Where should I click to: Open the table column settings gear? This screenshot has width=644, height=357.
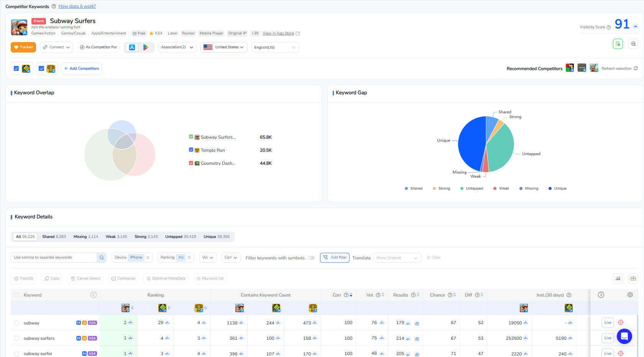coord(630,295)
